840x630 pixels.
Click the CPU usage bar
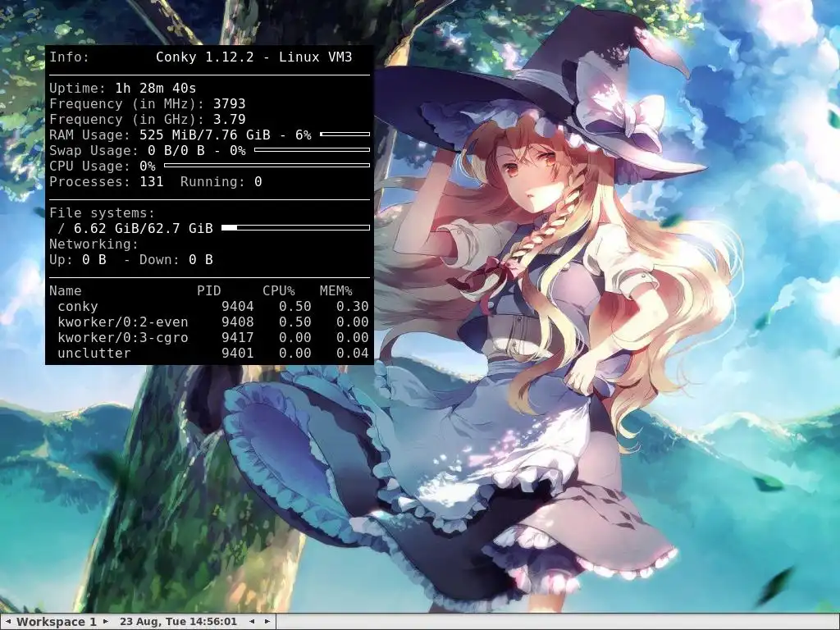267,166
